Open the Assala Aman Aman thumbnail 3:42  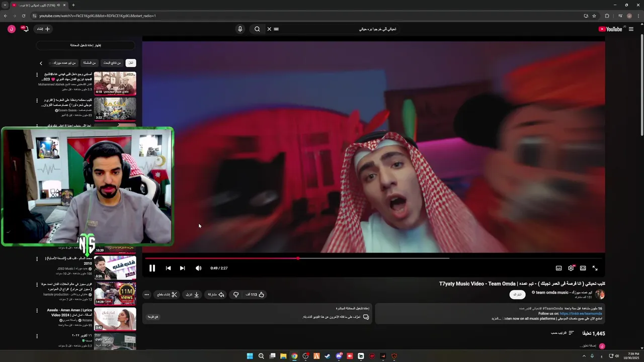[x=115, y=319]
